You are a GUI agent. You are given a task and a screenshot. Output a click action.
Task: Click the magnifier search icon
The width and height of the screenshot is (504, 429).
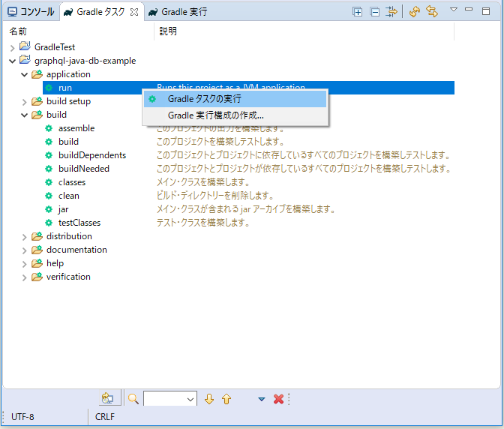click(x=133, y=399)
